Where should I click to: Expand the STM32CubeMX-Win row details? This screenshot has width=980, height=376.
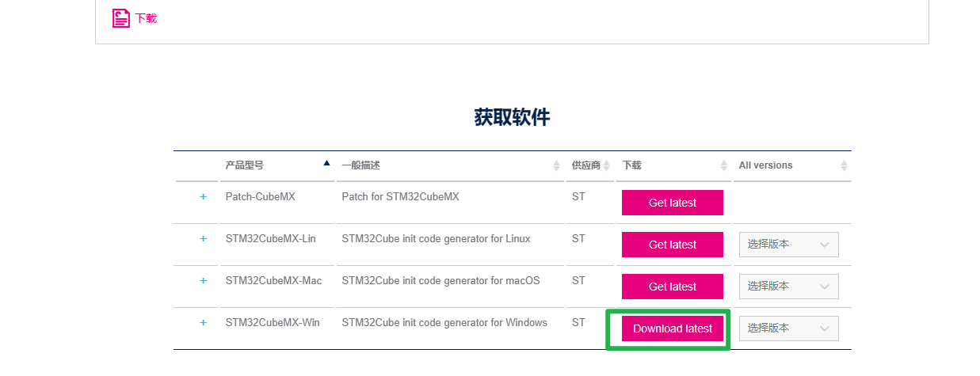pos(203,322)
